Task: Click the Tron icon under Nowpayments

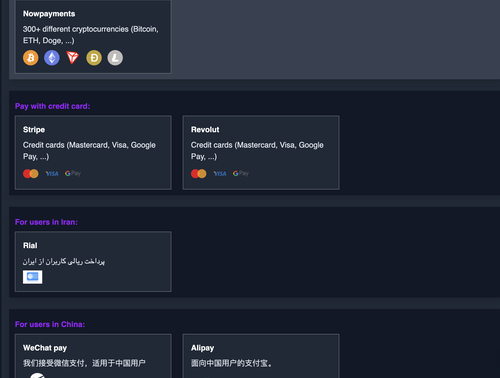Action: pos(72,58)
